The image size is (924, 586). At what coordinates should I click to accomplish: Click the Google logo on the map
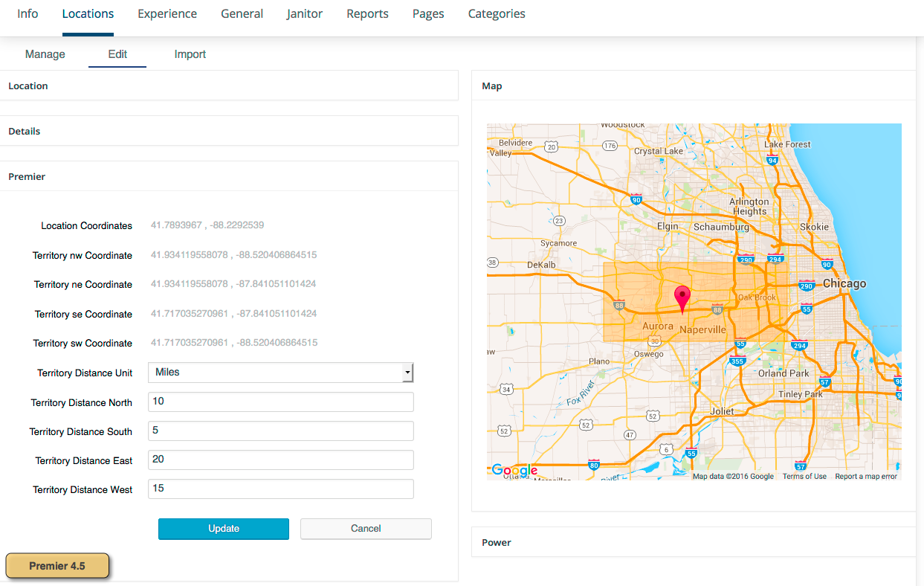tap(514, 471)
